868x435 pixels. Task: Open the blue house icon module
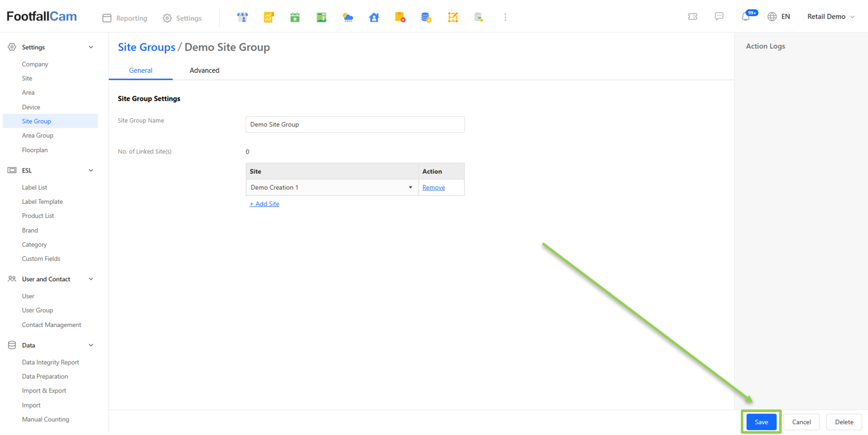pos(374,18)
